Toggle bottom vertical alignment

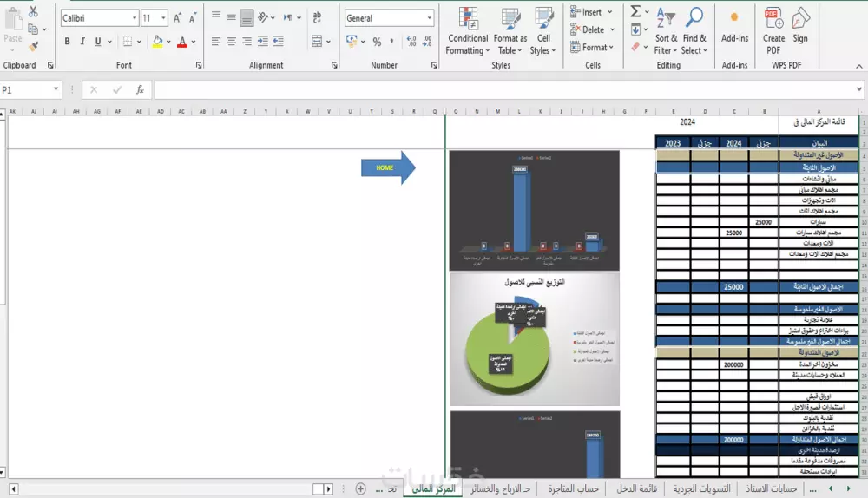(247, 18)
